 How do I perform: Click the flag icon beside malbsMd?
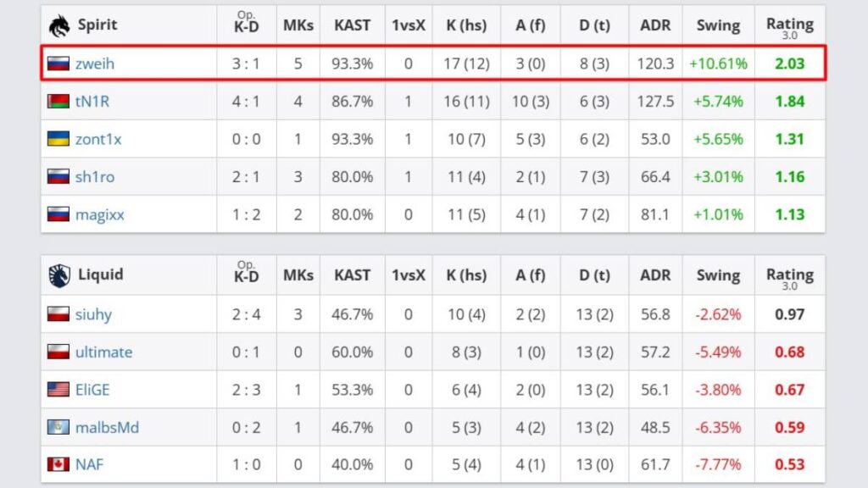(x=58, y=427)
